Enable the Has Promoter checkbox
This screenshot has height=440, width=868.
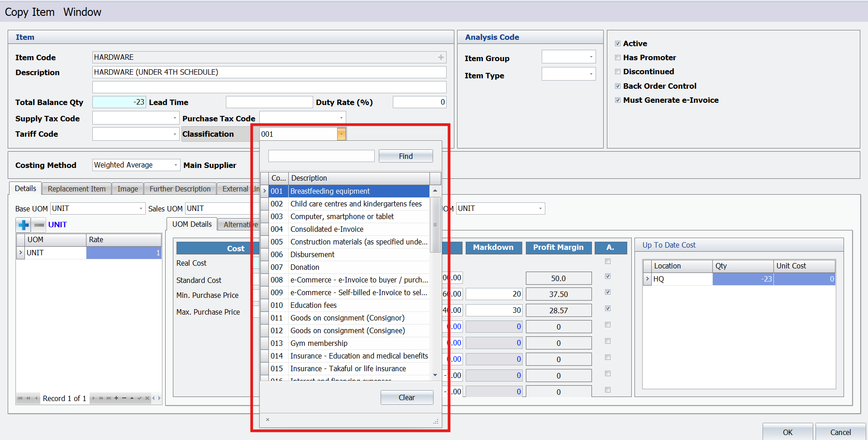pyautogui.click(x=618, y=57)
